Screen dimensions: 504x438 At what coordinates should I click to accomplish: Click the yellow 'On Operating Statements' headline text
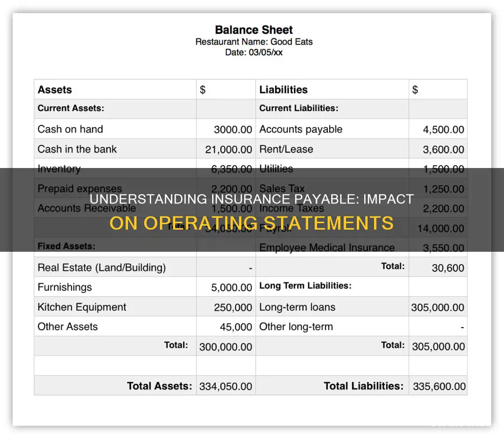252,223
